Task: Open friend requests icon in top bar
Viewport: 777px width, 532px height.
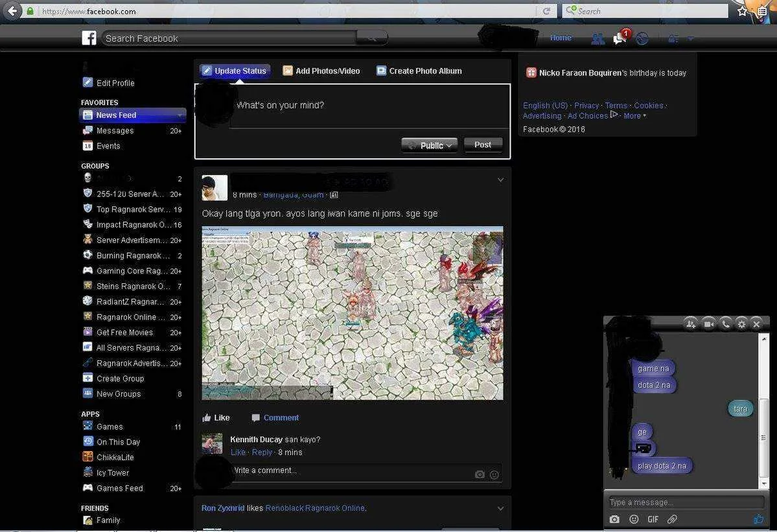Action: pos(597,38)
